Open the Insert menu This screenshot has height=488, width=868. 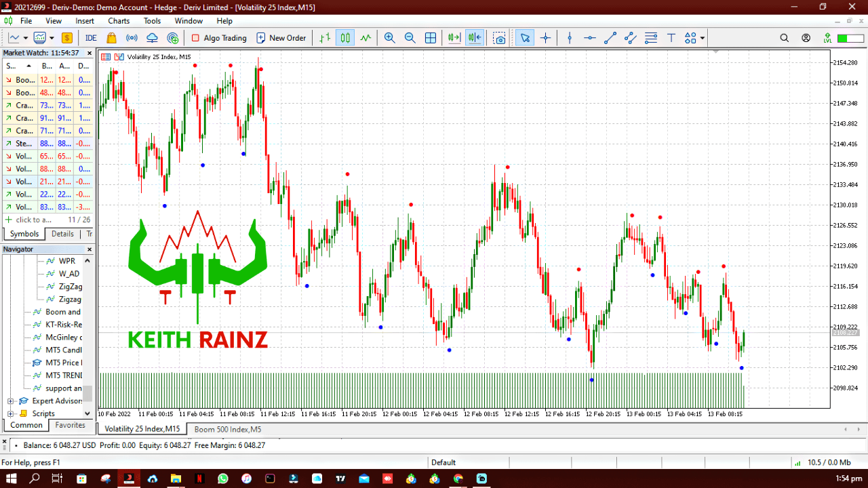coord(85,21)
